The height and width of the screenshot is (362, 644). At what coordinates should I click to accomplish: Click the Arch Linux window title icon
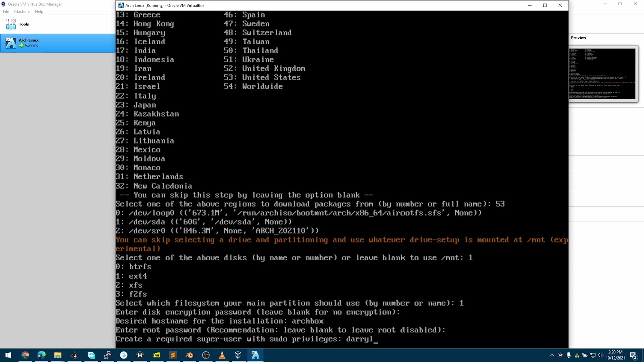click(x=121, y=5)
